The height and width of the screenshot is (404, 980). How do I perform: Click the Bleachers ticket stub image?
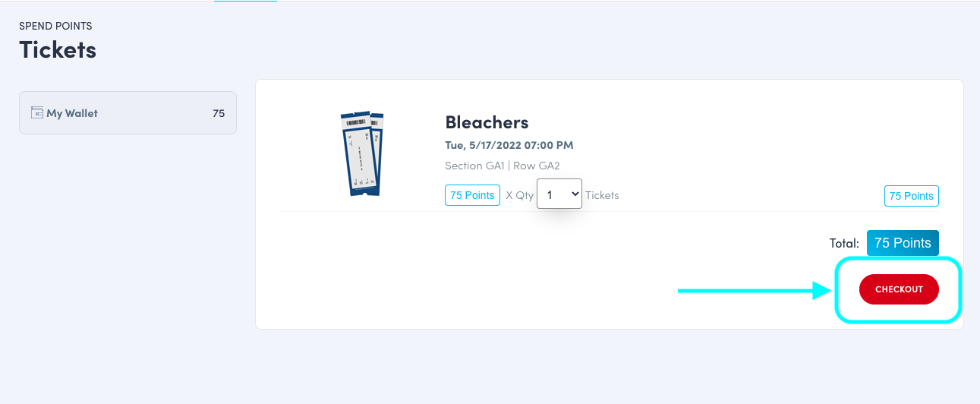pyautogui.click(x=360, y=153)
